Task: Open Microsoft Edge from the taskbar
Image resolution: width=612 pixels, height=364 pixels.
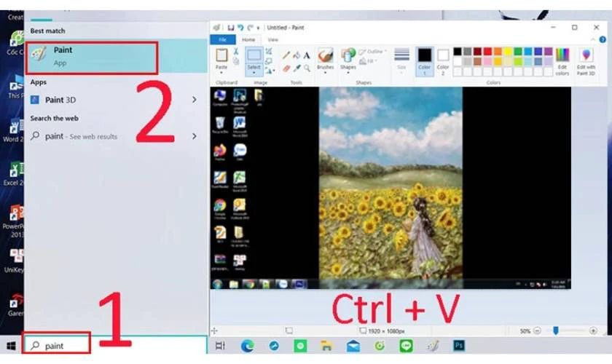Action: pos(247,346)
